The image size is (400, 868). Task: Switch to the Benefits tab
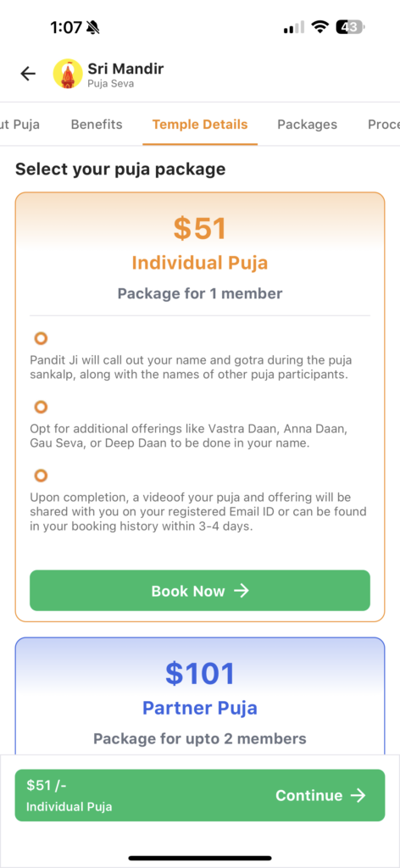pyautogui.click(x=97, y=125)
